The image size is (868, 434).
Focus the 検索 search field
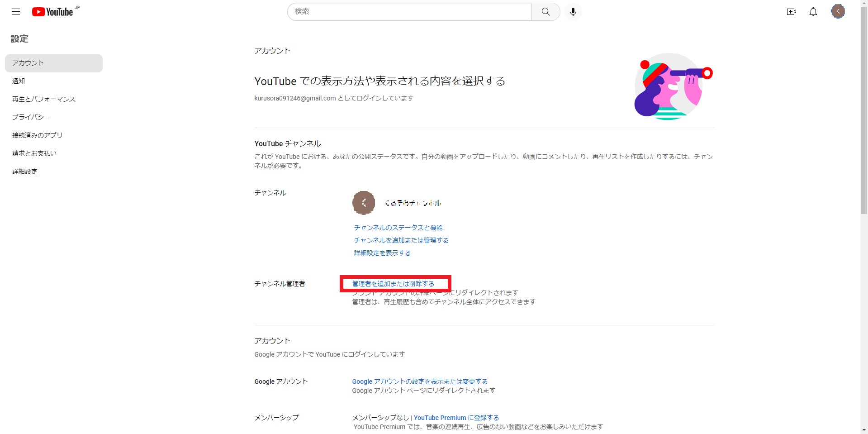[x=409, y=12]
